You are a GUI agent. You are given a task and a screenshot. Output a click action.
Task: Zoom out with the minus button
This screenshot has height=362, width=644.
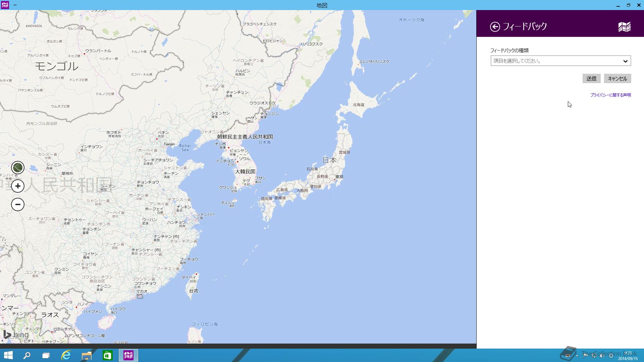tap(18, 204)
